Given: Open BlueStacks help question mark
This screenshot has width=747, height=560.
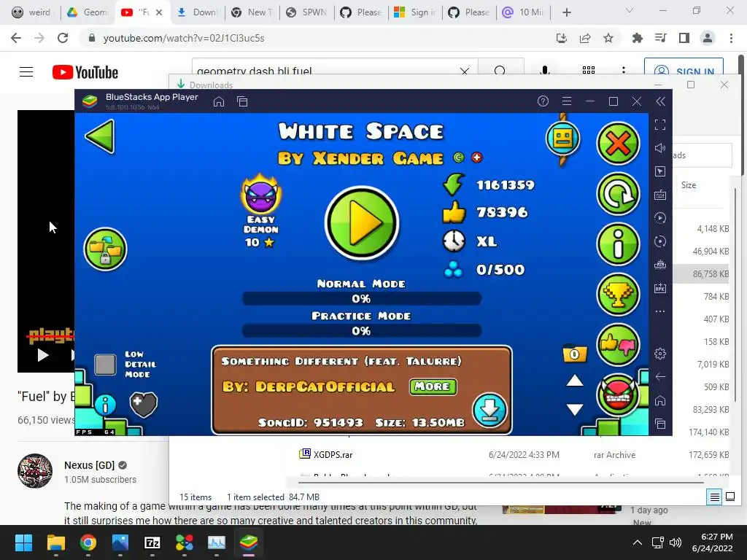Looking at the screenshot, I should coord(543,101).
